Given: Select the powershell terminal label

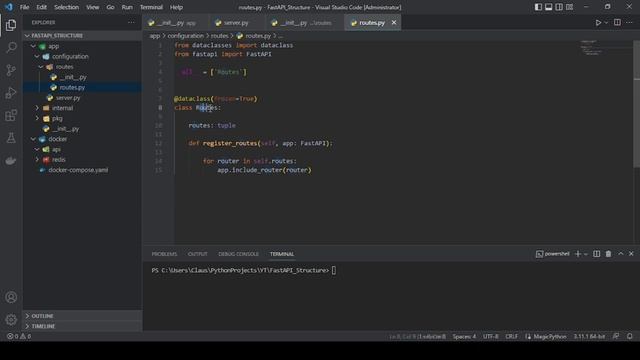Looking at the screenshot, I should (x=553, y=254).
